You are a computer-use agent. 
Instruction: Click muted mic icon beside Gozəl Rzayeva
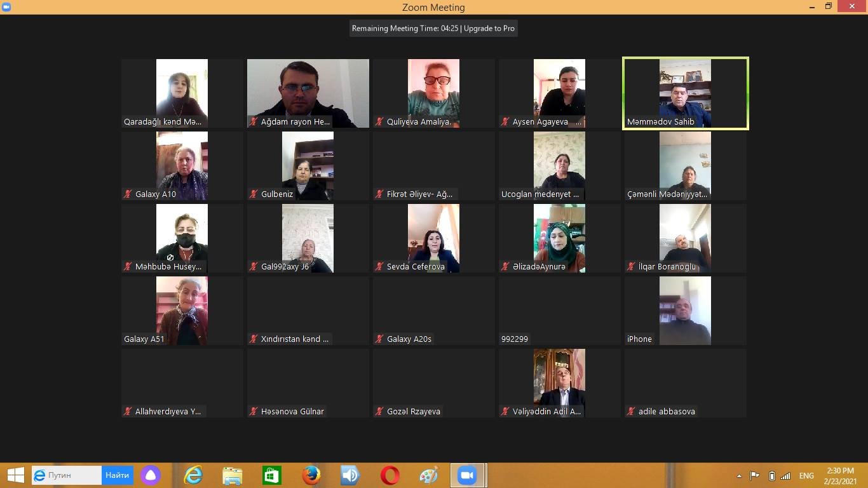point(380,412)
